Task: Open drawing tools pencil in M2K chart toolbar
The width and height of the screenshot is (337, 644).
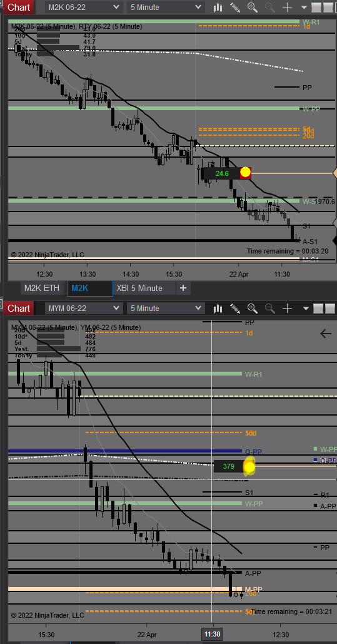Action: pos(235,8)
